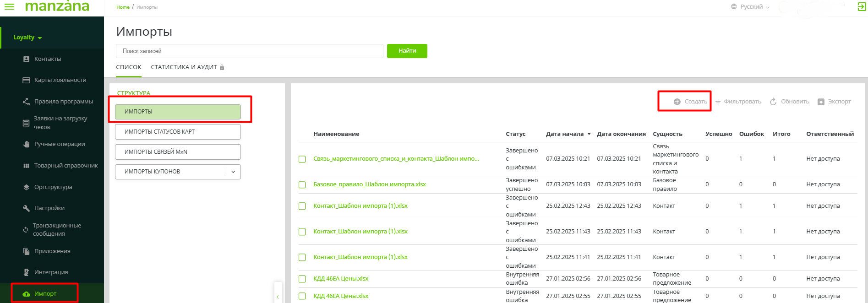Click the plus icon to create import
This screenshot has height=303, width=868.
(677, 102)
